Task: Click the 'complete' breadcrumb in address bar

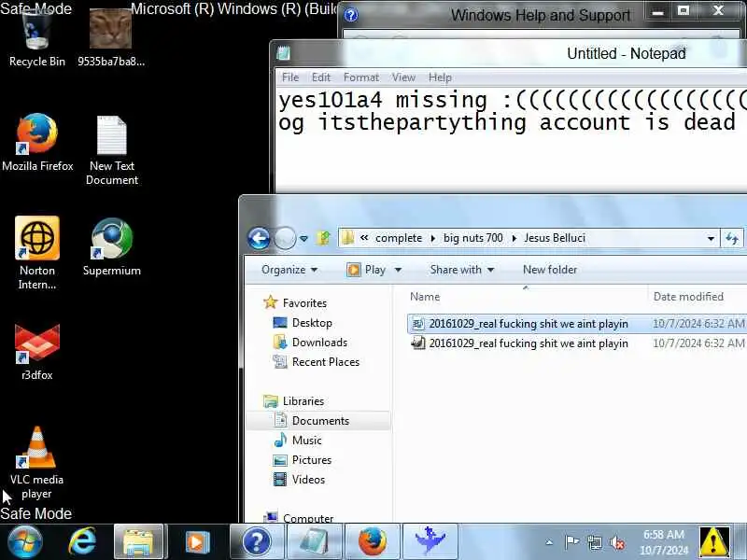Action: (399, 238)
